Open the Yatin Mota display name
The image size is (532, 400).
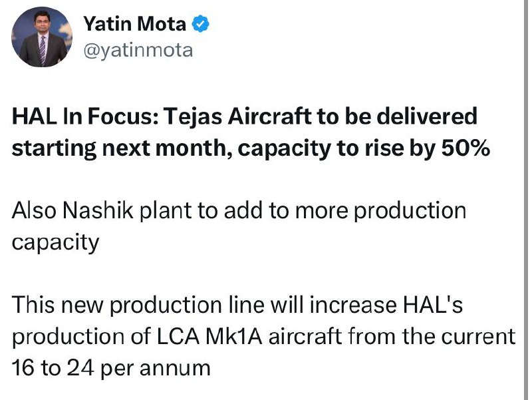click(x=135, y=24)
